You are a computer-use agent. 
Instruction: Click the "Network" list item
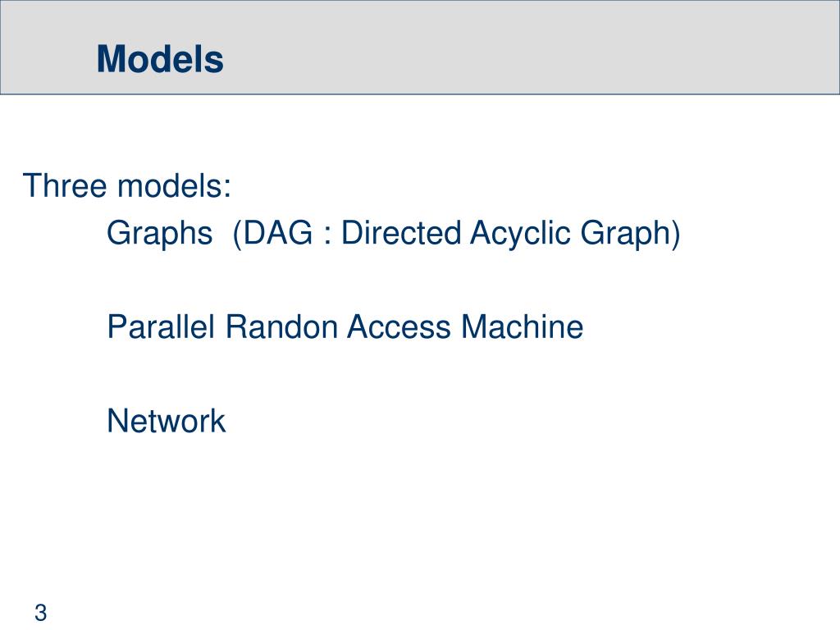(166, 421)
